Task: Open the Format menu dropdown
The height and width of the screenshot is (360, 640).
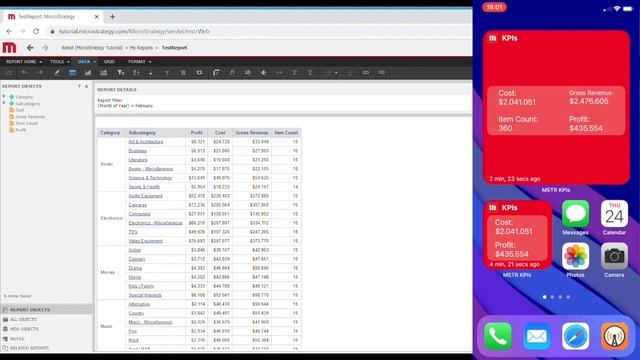Action: tap(140, 62)
